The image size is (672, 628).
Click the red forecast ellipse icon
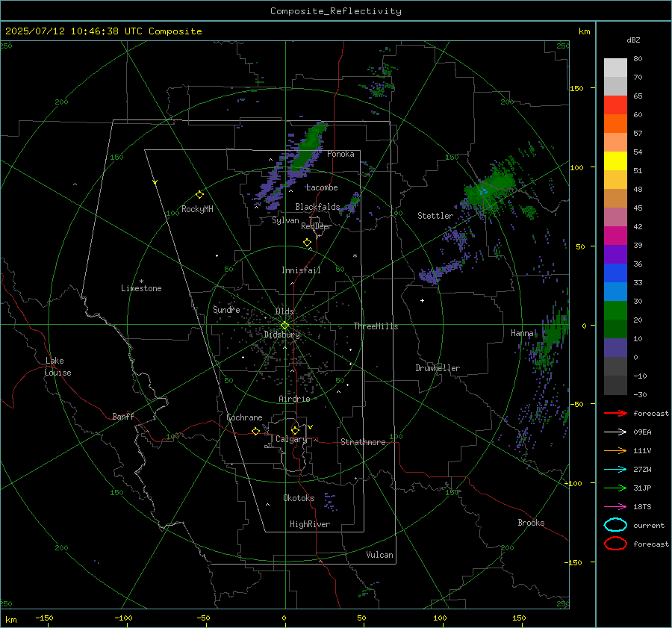tap(615, 544)
